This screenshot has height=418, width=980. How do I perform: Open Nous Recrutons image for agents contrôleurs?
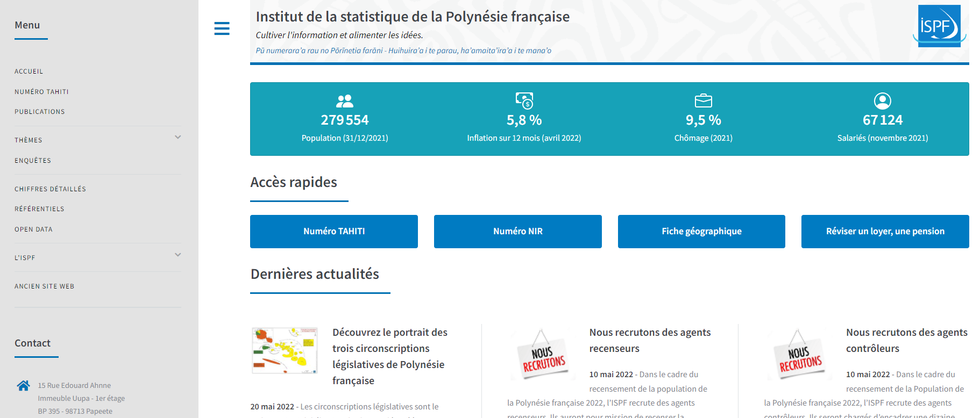pos(799,354)
